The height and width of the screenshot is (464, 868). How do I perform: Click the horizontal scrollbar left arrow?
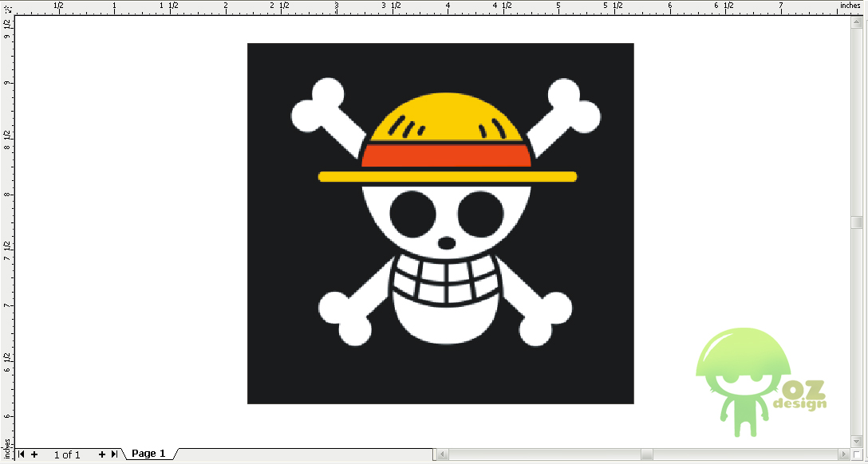443,454
